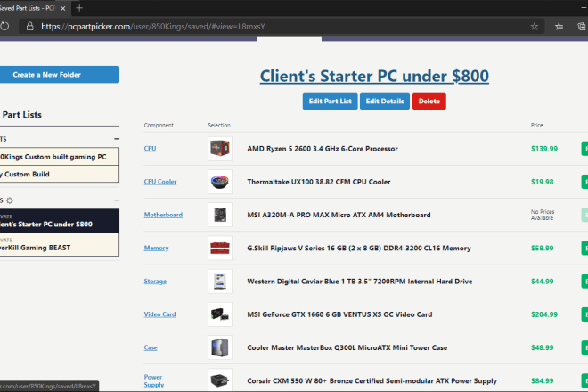Open MSI A320M-A PRO MAX motherboard name

coord(339,215)
